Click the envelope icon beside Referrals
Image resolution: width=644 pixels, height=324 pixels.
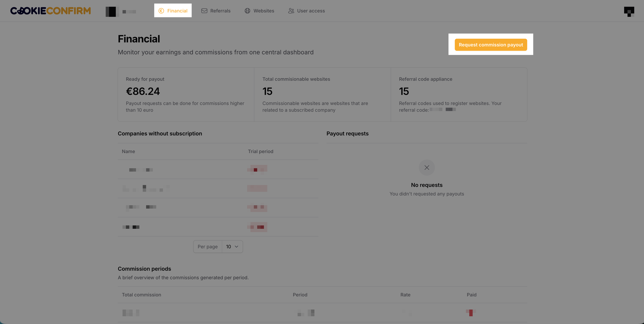point(204,11)
